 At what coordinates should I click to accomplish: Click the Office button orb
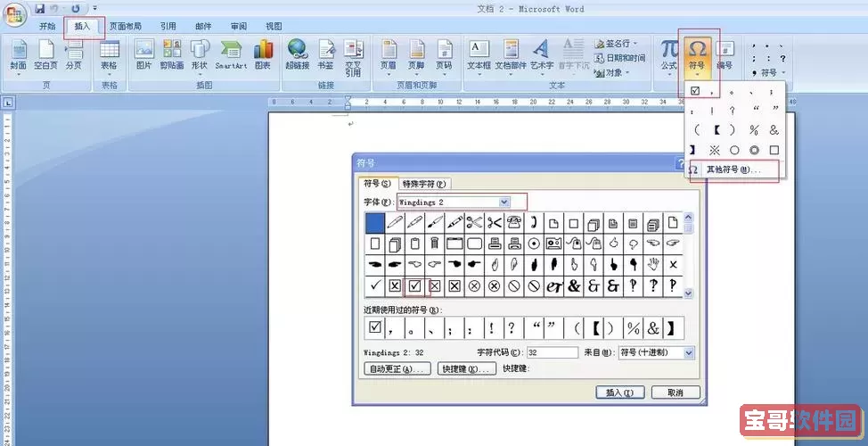[14, 15]
